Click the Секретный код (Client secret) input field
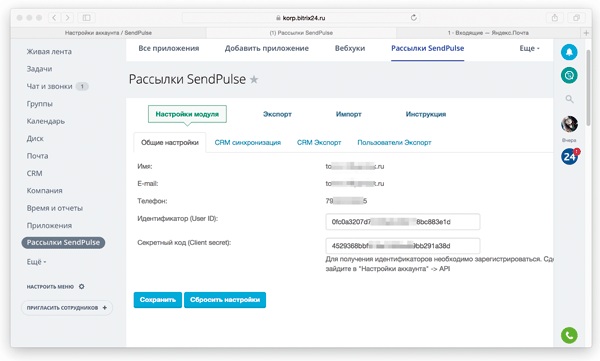 (403, 246)
